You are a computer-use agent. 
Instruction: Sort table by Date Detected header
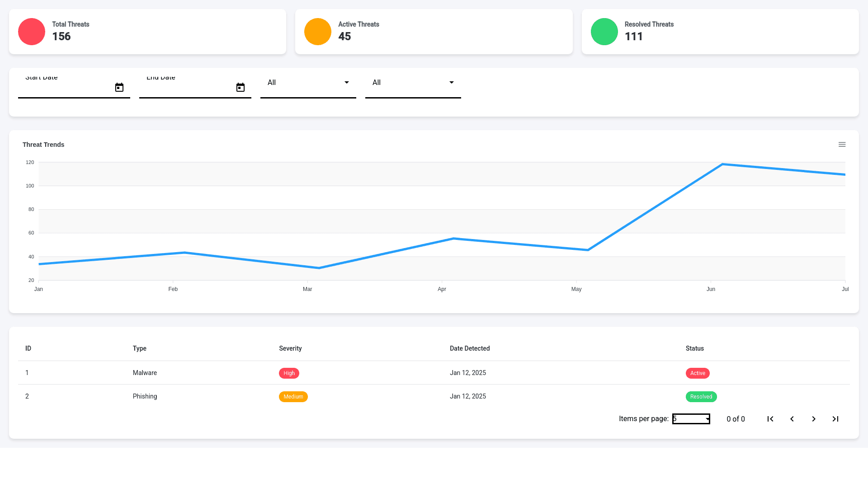coord(470,348)
